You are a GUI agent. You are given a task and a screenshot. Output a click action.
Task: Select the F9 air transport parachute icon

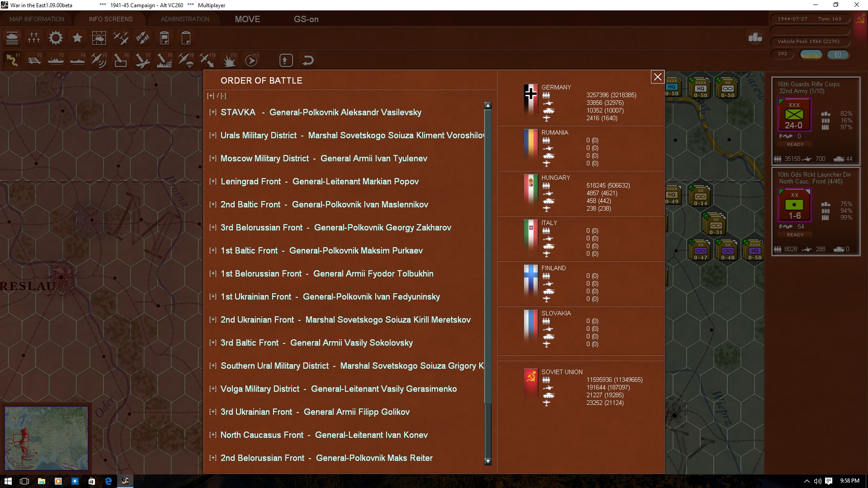pyautogui.click(x=186, y=60)
